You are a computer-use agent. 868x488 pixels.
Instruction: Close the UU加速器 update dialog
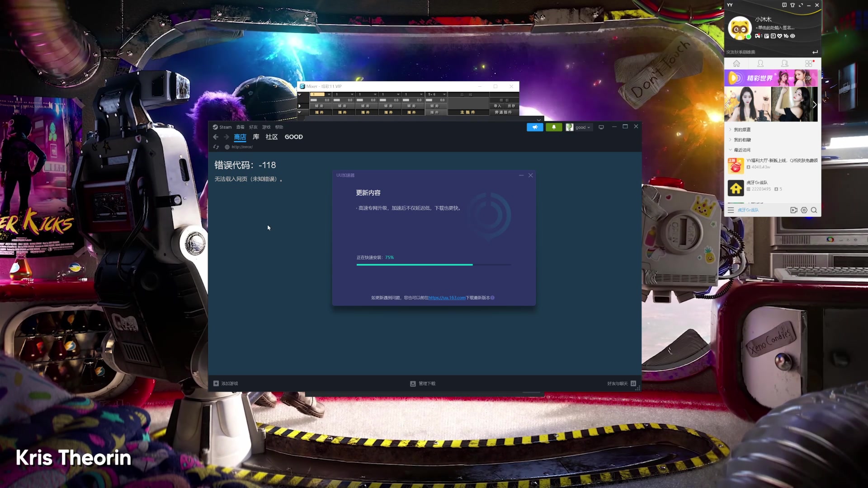[531, 175]
